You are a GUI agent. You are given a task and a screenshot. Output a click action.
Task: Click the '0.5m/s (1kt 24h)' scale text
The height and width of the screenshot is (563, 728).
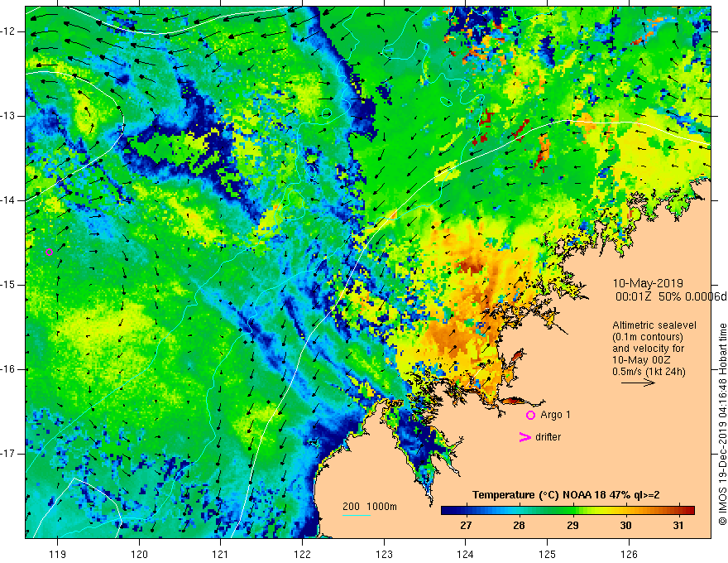(x=649, y=372)
